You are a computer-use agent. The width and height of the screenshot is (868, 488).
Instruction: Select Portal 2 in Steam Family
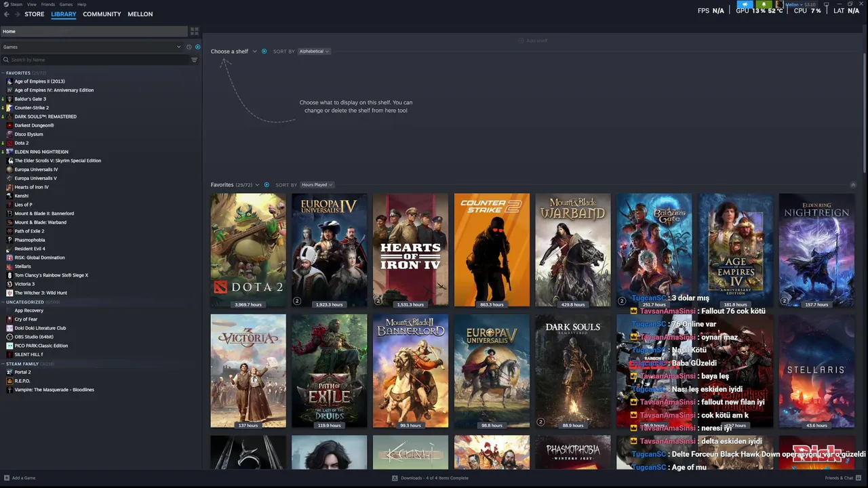click(x=22, y=372)
